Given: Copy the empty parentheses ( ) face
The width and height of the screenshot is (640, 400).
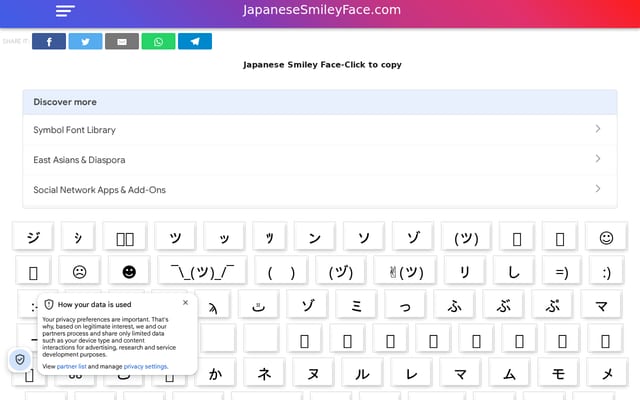Looking at the screenshot, I should tap(281, 271).
